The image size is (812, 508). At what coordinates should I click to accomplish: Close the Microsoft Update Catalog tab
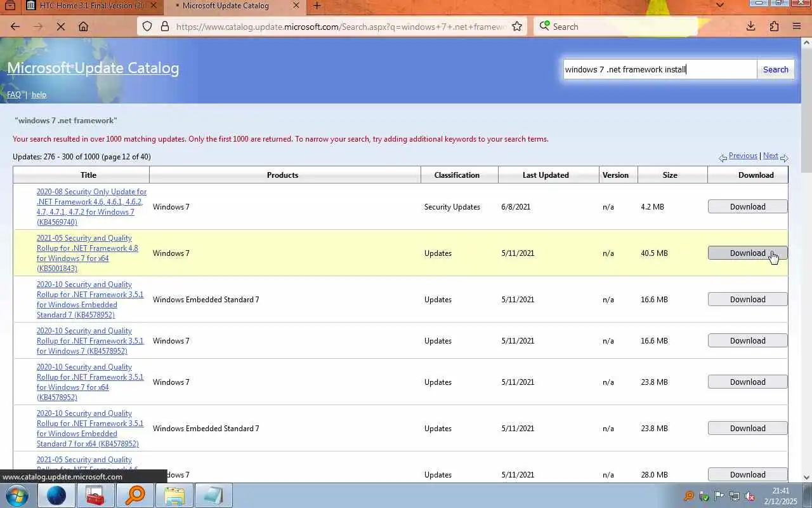[x=296, y=6]
